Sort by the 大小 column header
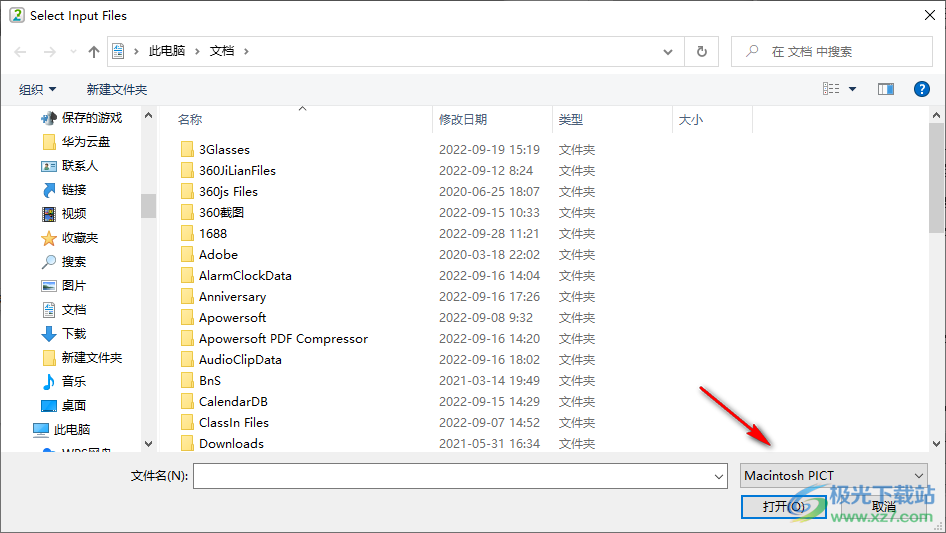 click(x=691, y=120)
